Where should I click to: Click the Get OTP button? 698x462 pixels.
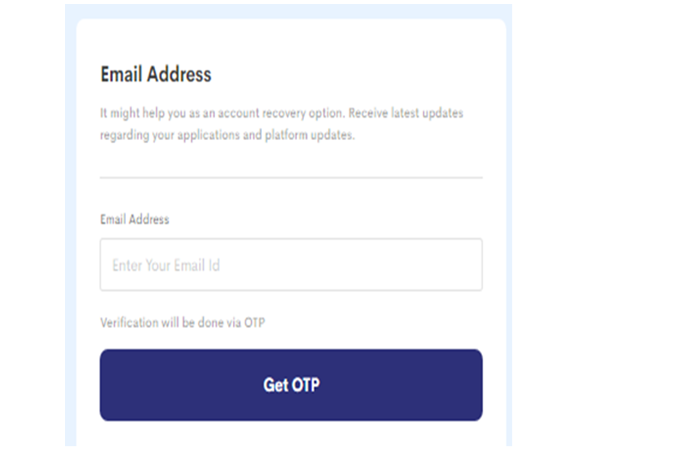tap(291, 385)
